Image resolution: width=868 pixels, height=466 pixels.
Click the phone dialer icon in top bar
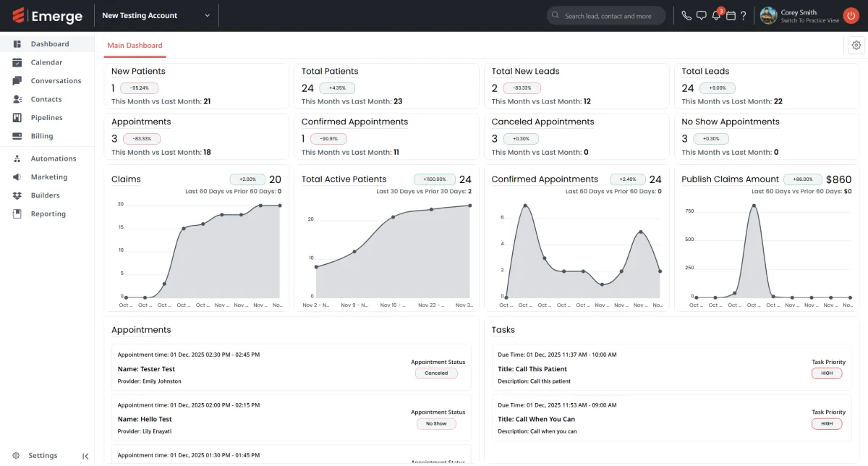[x=686, y=16]
